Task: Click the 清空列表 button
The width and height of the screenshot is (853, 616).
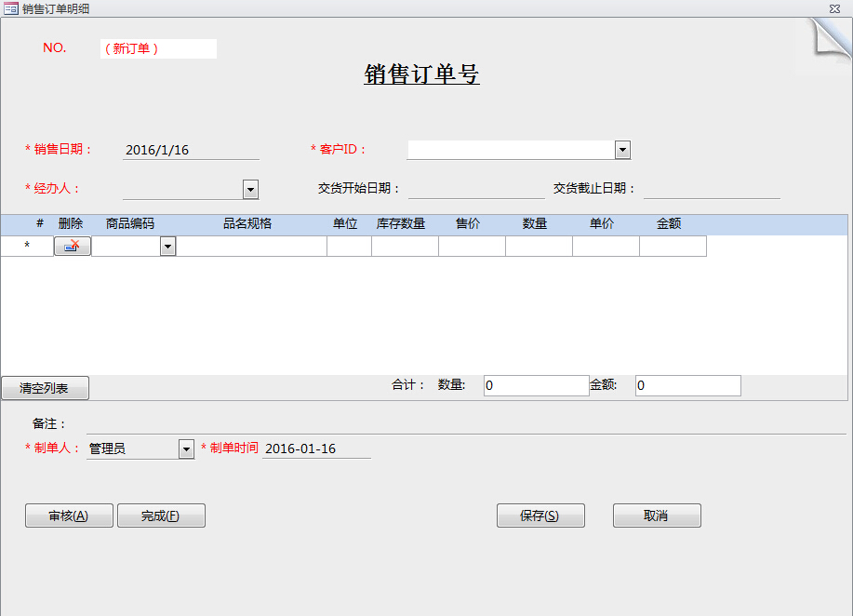Action: point(46,388)
